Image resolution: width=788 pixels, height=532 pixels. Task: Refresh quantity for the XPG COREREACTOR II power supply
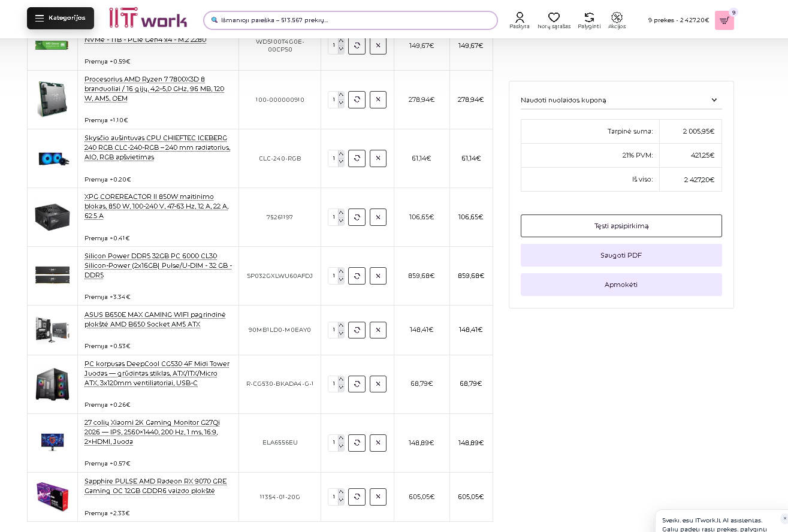(357, 217)
